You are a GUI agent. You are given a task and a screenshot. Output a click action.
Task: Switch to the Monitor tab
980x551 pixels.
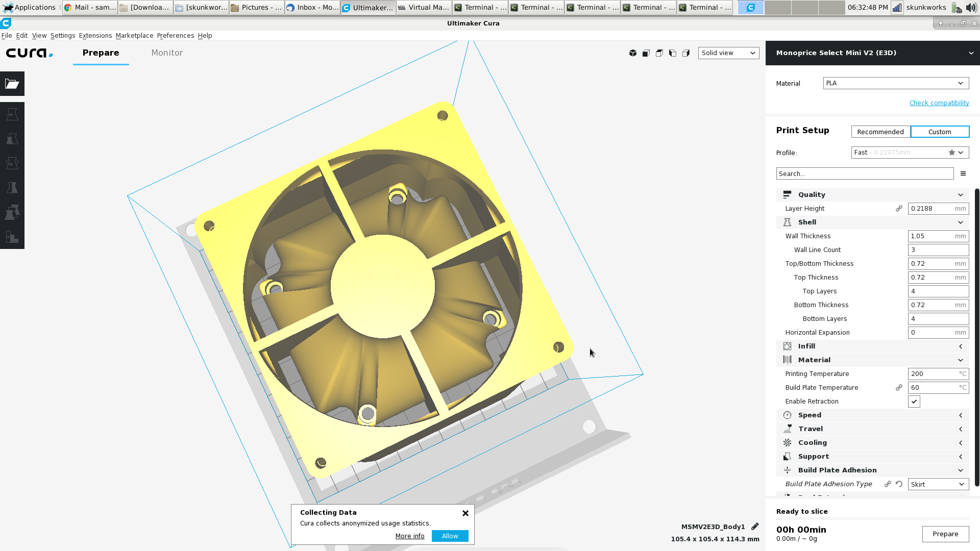pos(167,53)
